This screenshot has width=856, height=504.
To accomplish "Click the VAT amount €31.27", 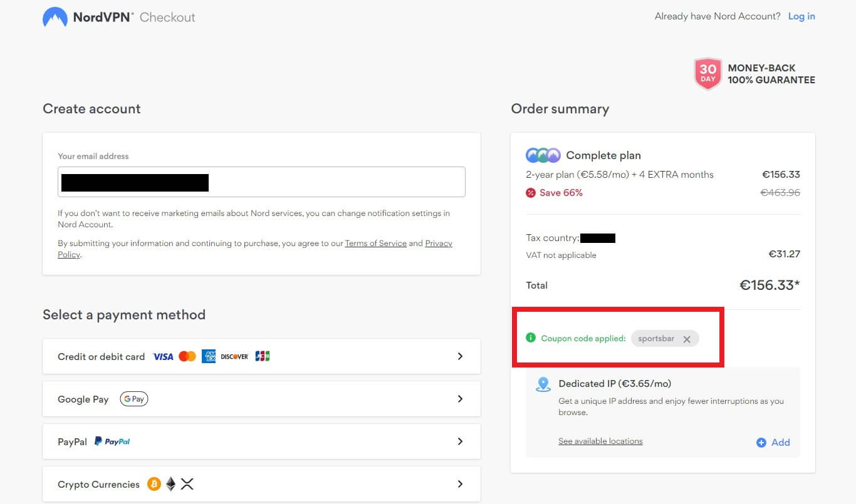I will coord(785,254).
